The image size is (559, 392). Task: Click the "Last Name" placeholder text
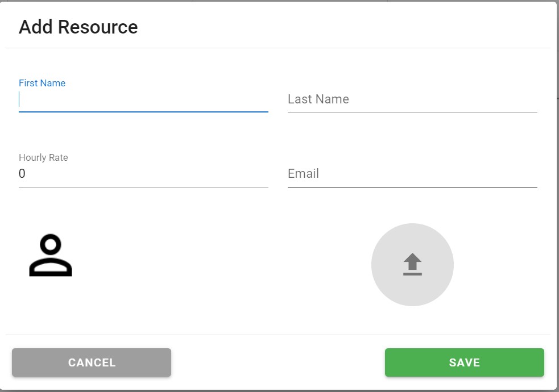(318, 99)
